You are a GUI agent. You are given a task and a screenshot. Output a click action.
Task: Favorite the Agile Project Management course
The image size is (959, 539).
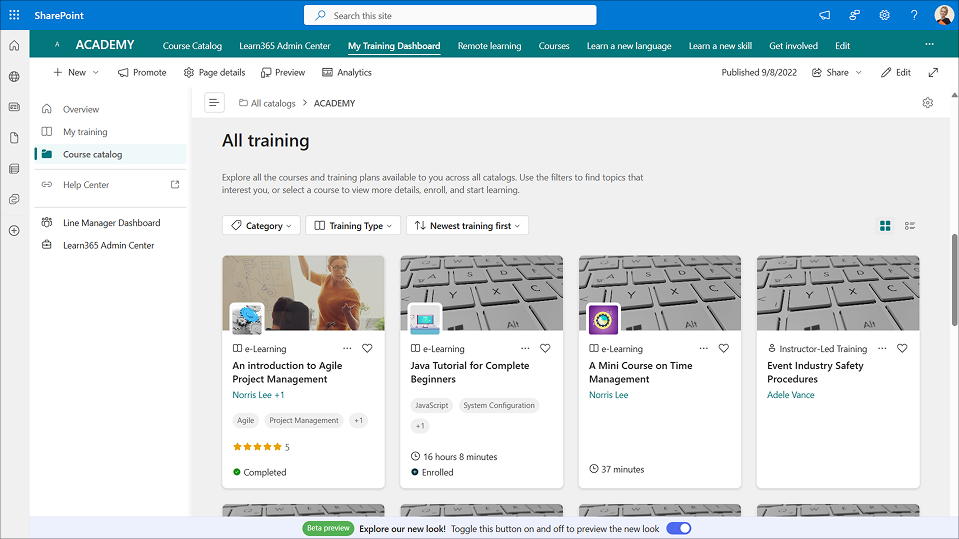coord(367,348)
